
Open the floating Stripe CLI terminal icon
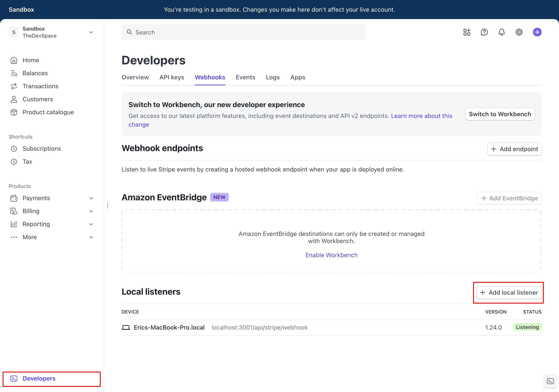(550, 381)
